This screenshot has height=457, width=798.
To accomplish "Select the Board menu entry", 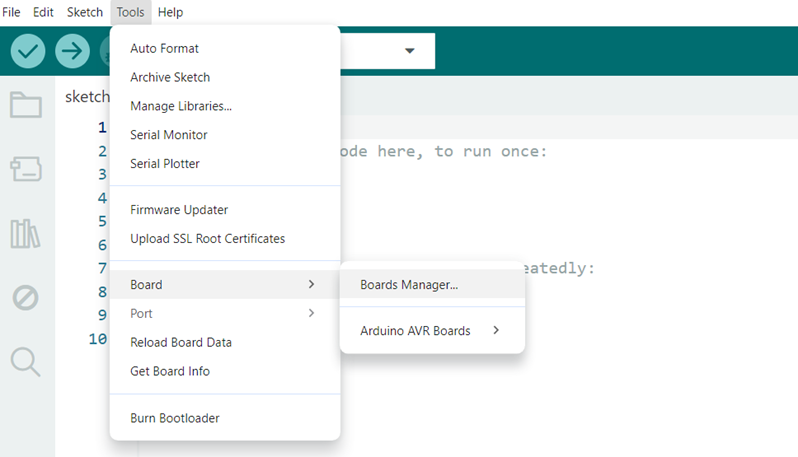I will pos(225,284).
